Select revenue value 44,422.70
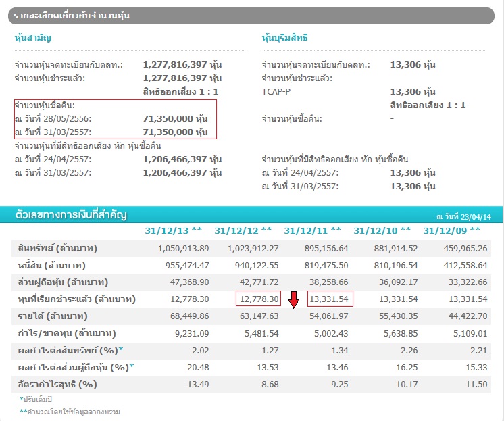504x421 pixels. click(468, 316)
